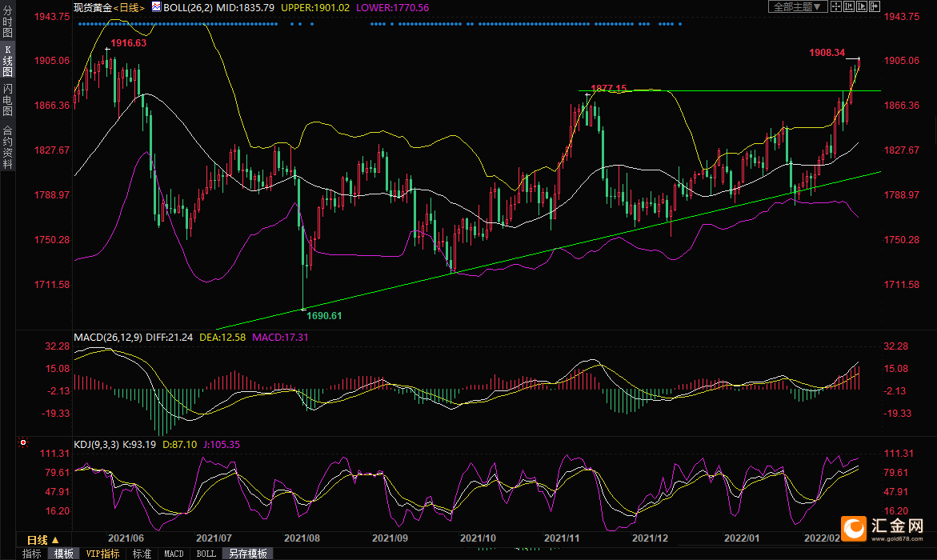Viewport: 937px width, 560px height.
Task: Click the play-forward chart navigation icon
Action: (861, 6)
